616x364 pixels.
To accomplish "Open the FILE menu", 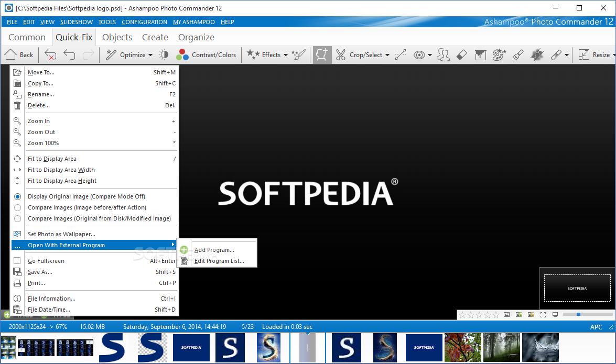I will pos(12,22).
